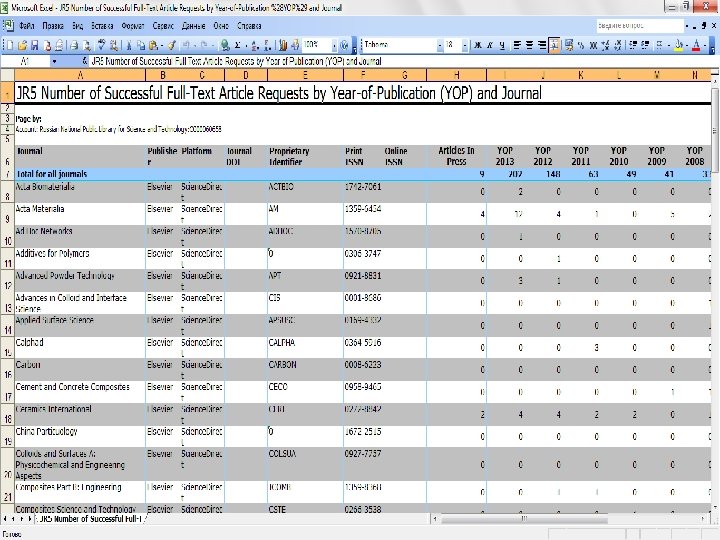Image resolution: width=720 pixels, height=540 pixels.
Task: Open a file with the folder icon
Action: [22, 45]
